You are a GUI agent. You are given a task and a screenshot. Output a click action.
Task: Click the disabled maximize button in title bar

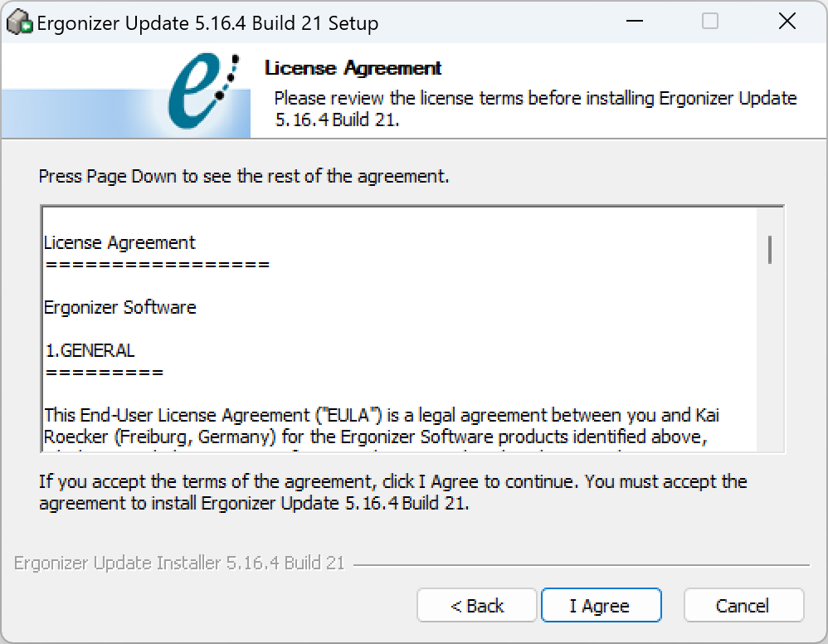pyautogui.click(x=709, y=22)
